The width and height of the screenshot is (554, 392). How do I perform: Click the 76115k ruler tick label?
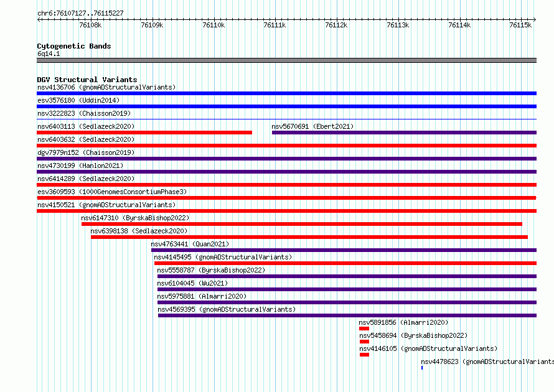pos(520,25)
